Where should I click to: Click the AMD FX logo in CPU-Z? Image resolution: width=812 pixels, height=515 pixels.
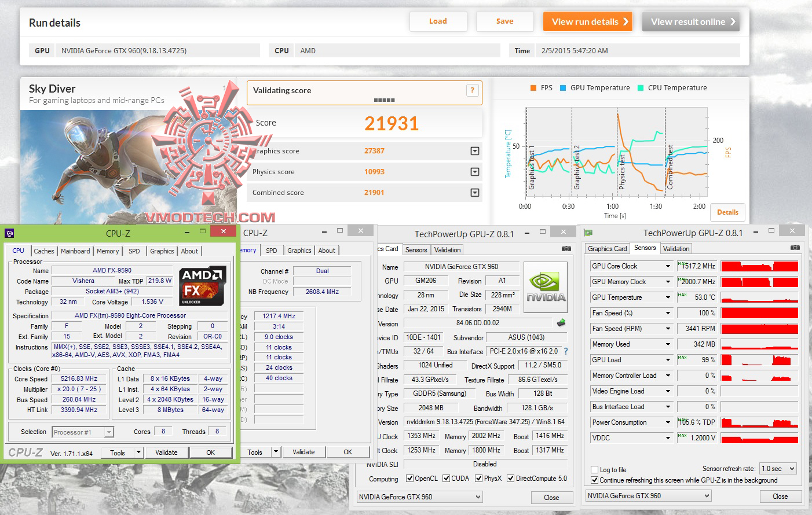[x=202, y=285]
